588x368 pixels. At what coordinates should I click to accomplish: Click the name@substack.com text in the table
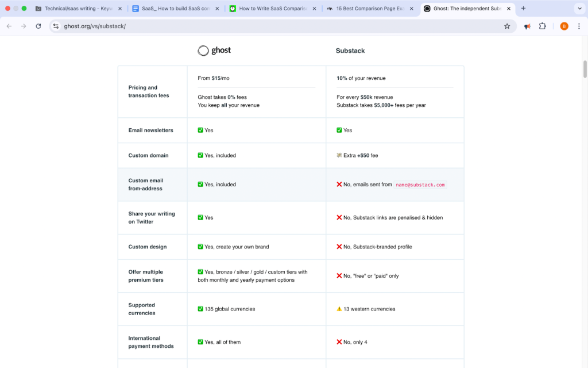421,185
